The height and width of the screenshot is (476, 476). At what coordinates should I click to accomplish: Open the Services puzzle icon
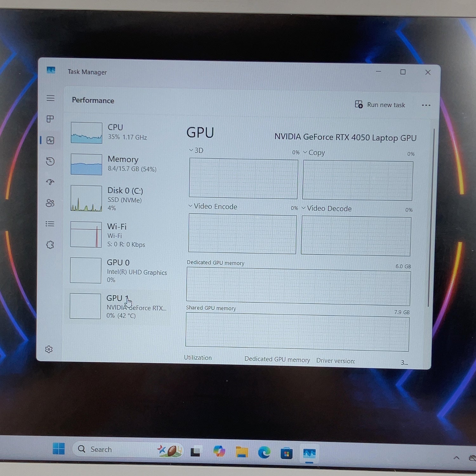pyautogui.click(x=50, y=245)
